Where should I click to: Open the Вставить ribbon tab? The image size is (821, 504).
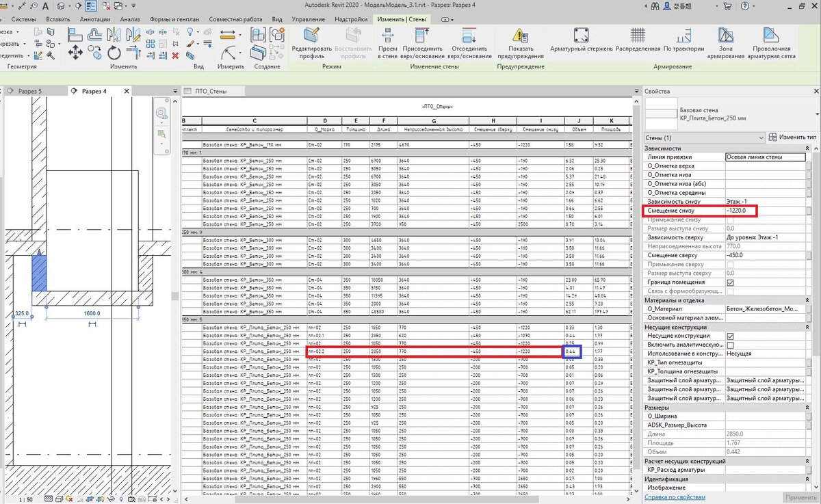coord(58,19)
